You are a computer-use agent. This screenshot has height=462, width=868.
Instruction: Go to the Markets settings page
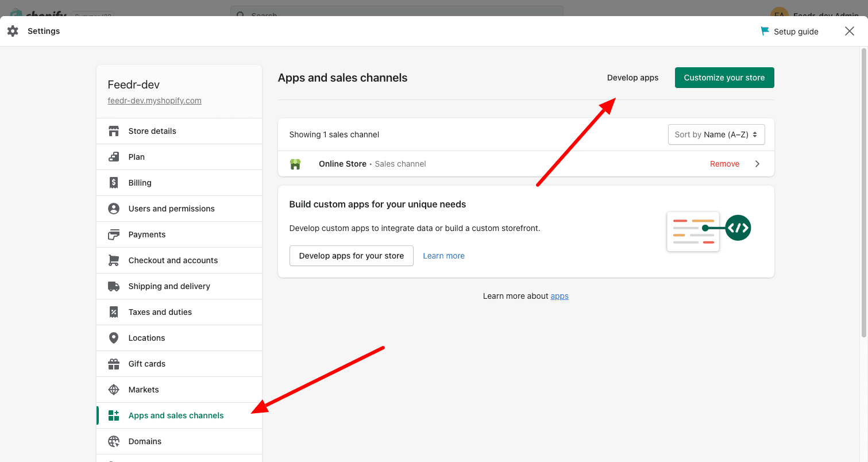[x=144, y=390]
